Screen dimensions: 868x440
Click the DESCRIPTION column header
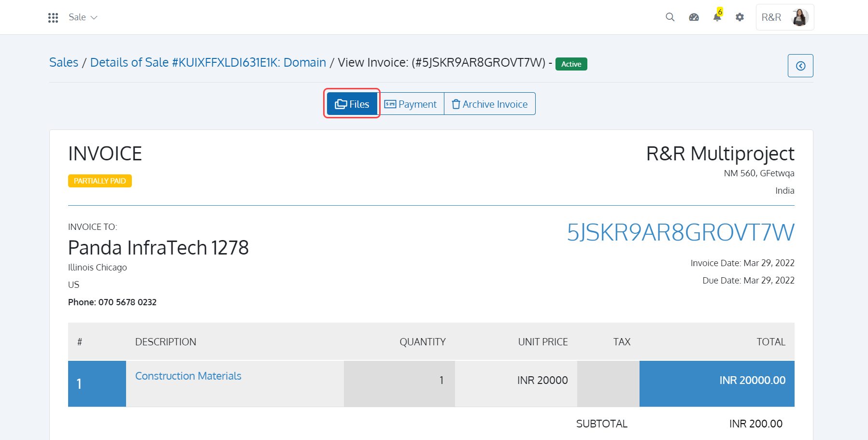pos(166,342)
